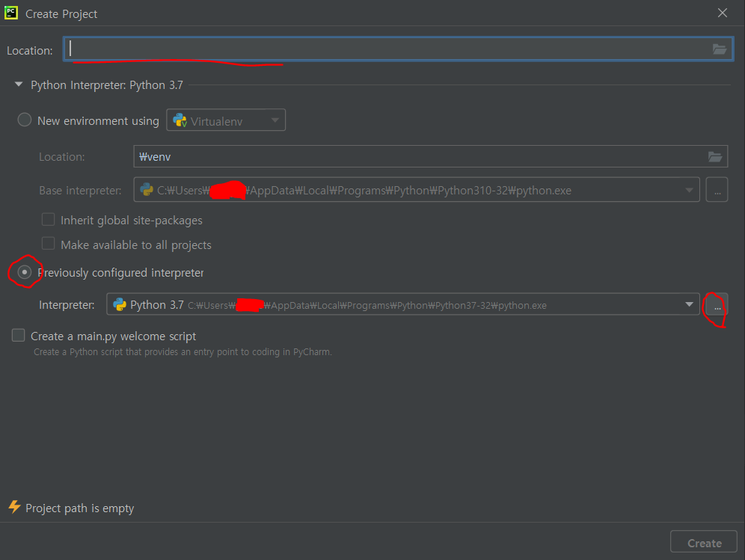The width and height of the screenshot is (745, 560).
Task: Click the Create button
Action: [704, 542]
